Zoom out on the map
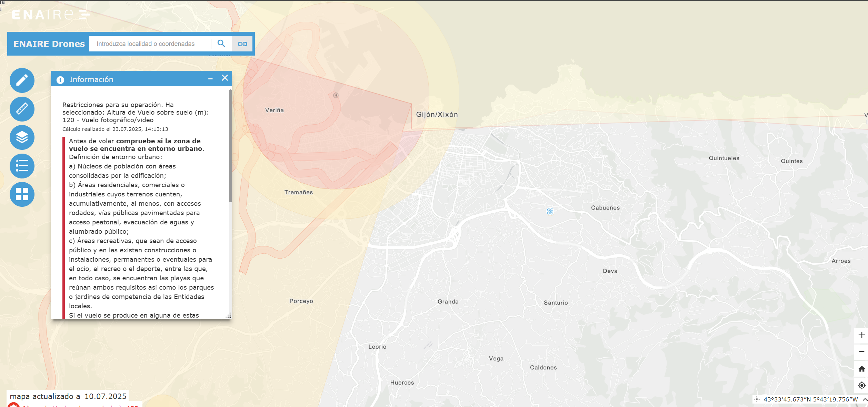This screenshot has width=868, height=407. (861, 351)
